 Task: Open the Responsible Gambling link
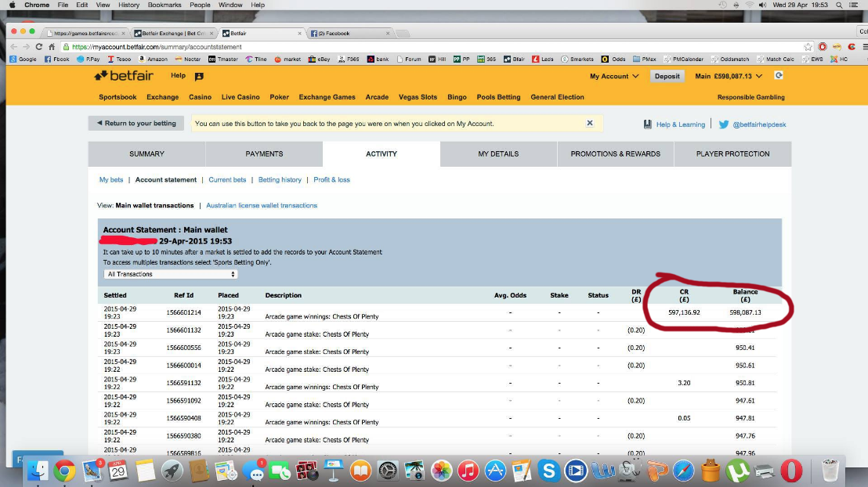click(751, 97)
